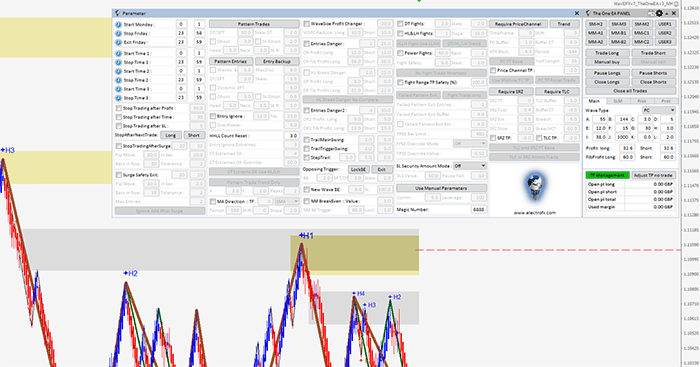
Task: Click the Trade Short button
Action: coord(654,53)
